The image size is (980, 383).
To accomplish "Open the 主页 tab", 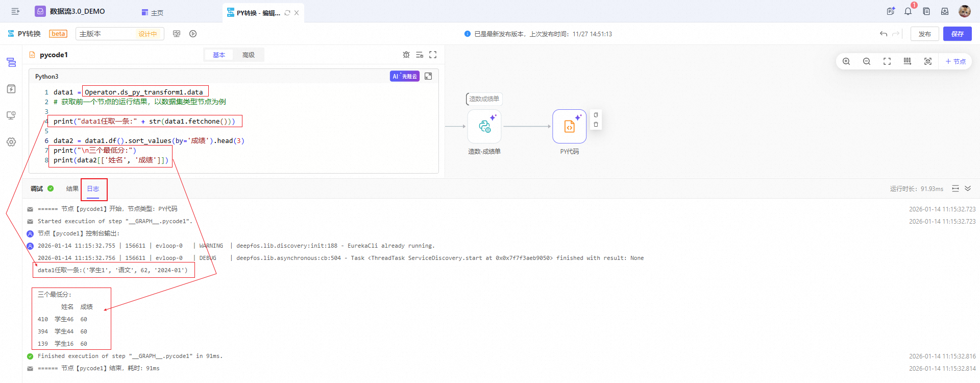I will tap(153, 13).
